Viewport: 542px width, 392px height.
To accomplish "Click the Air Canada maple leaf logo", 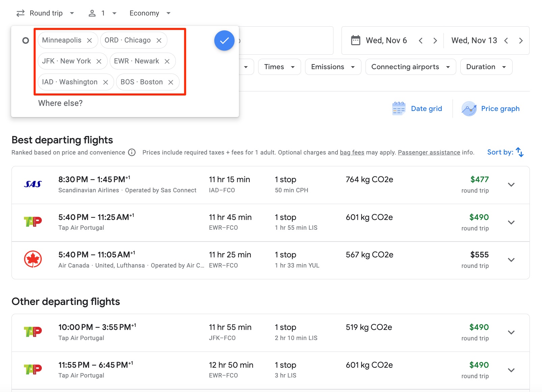I will (33, 260).
